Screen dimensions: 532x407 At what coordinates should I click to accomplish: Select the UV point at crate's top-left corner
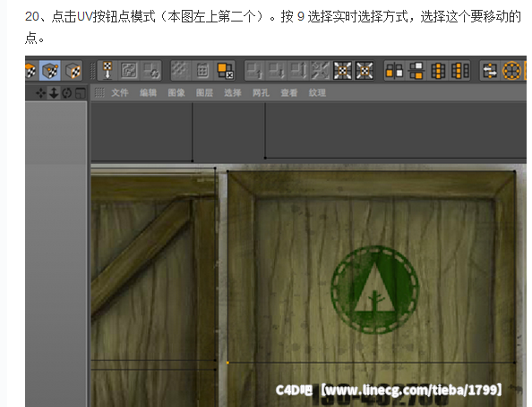227,171
